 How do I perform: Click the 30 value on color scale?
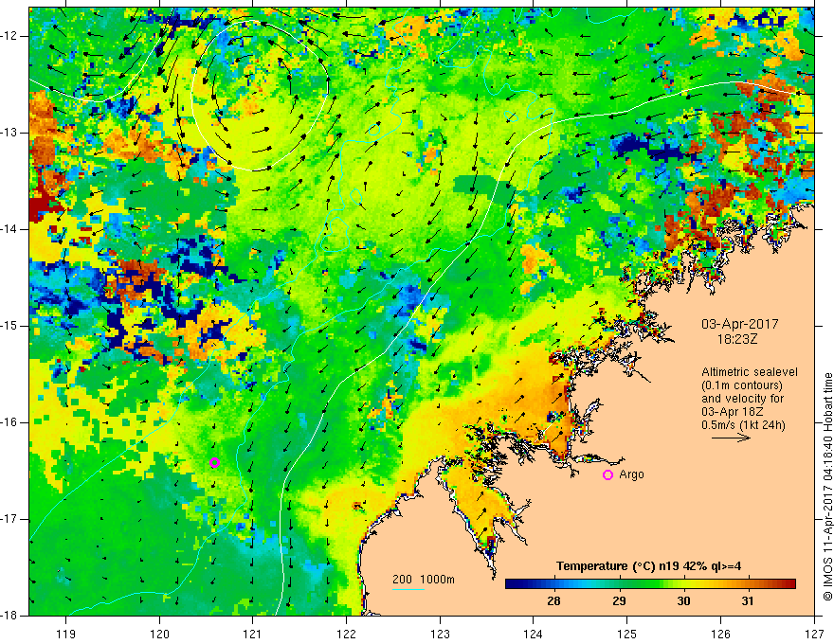[683, 601]
